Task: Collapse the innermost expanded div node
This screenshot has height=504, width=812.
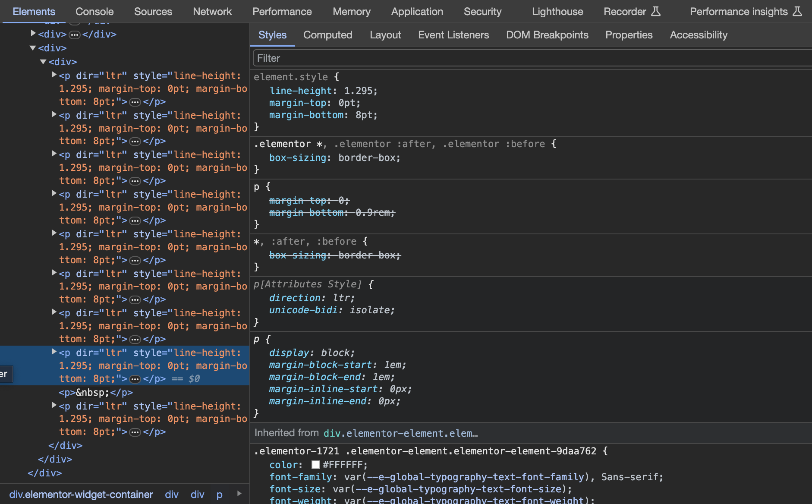Action: 43,62
